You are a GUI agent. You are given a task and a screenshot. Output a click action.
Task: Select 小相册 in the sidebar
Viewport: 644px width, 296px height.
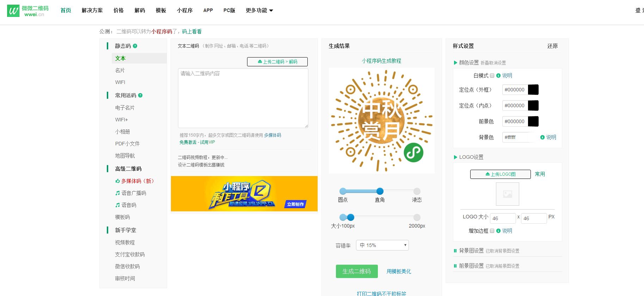click(x=122, y=132)
